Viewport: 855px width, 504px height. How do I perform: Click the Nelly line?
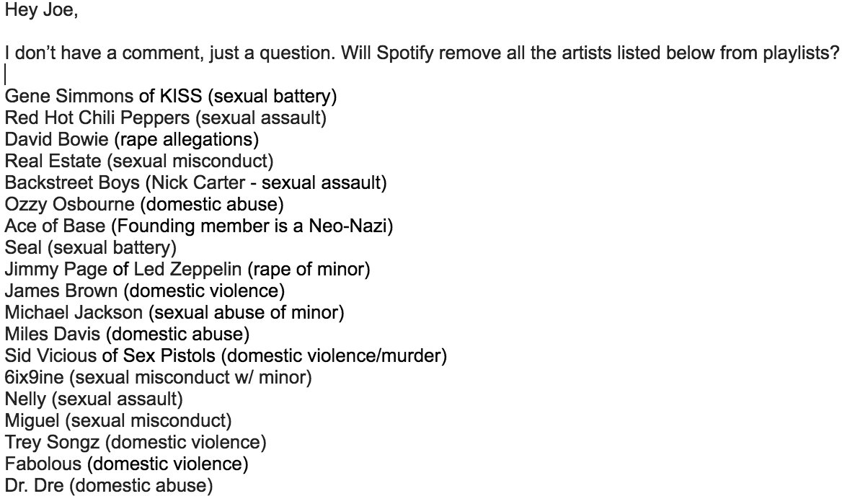[x=94, y=399]
